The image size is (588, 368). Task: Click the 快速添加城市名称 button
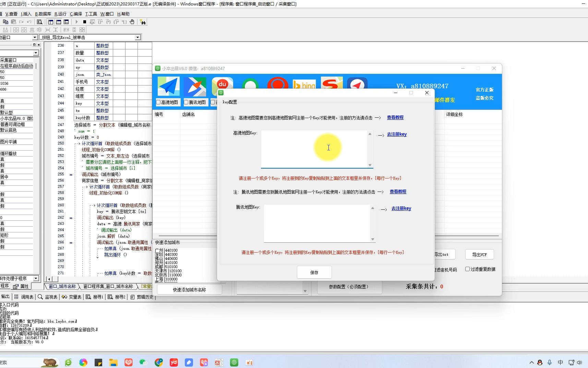(189, 290)
